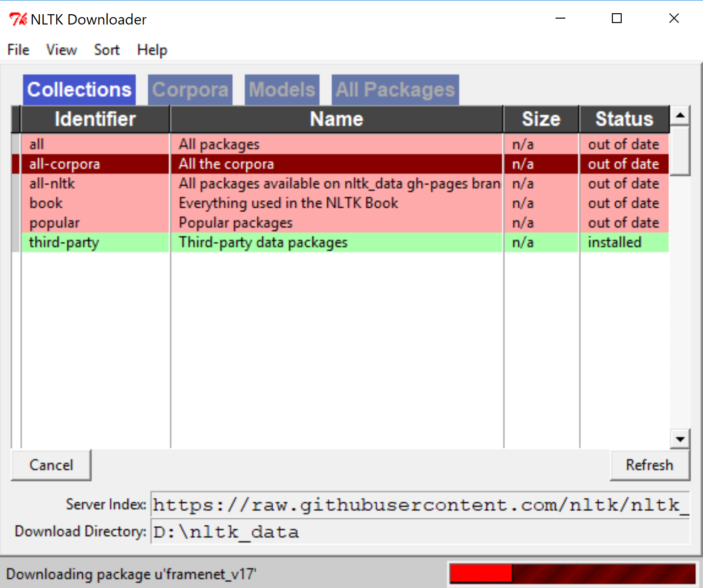Click 'out of date' status for popular

(x=625, y=222)
